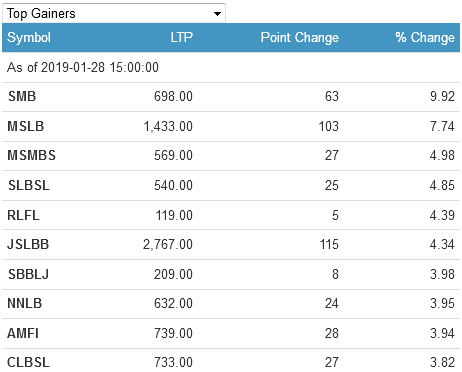Open the JSLBB stock symbol

point(28,244)
